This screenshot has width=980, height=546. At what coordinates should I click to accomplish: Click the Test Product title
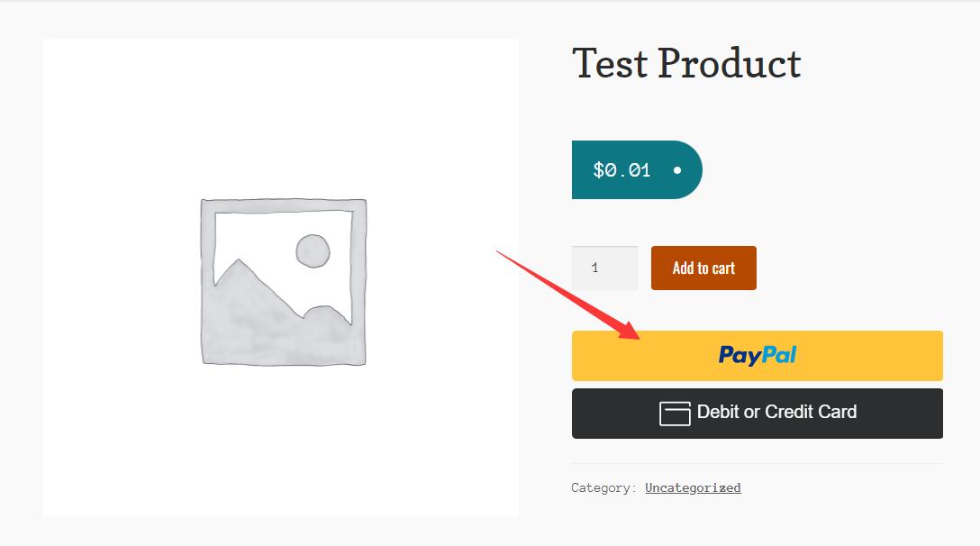pyautogui.click(x=686, y=64)
